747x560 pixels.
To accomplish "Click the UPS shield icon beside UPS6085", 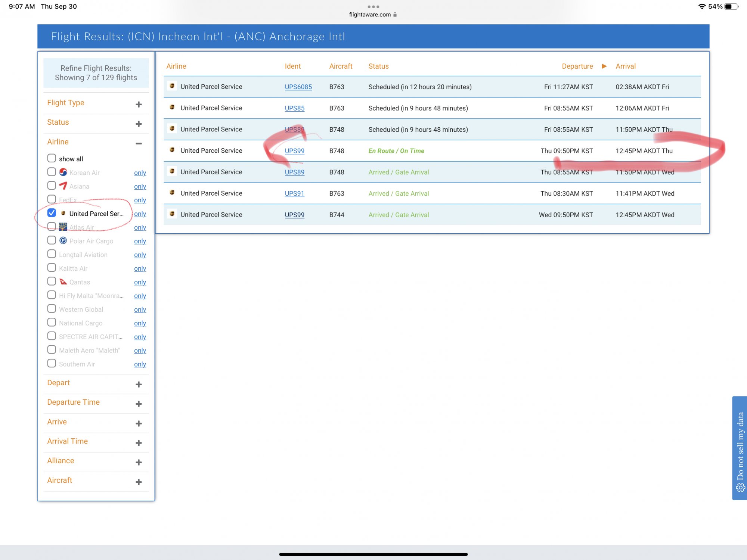I will click(x=172, y=86).
